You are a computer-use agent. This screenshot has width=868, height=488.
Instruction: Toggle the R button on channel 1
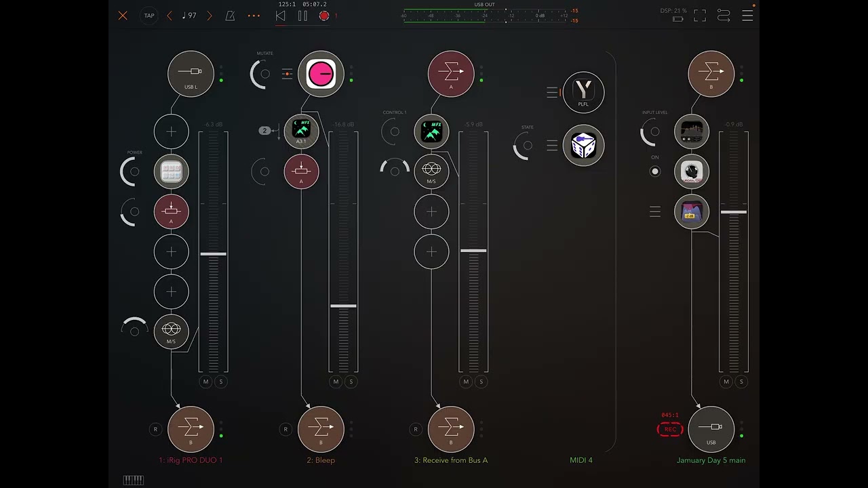coord(155,429)
